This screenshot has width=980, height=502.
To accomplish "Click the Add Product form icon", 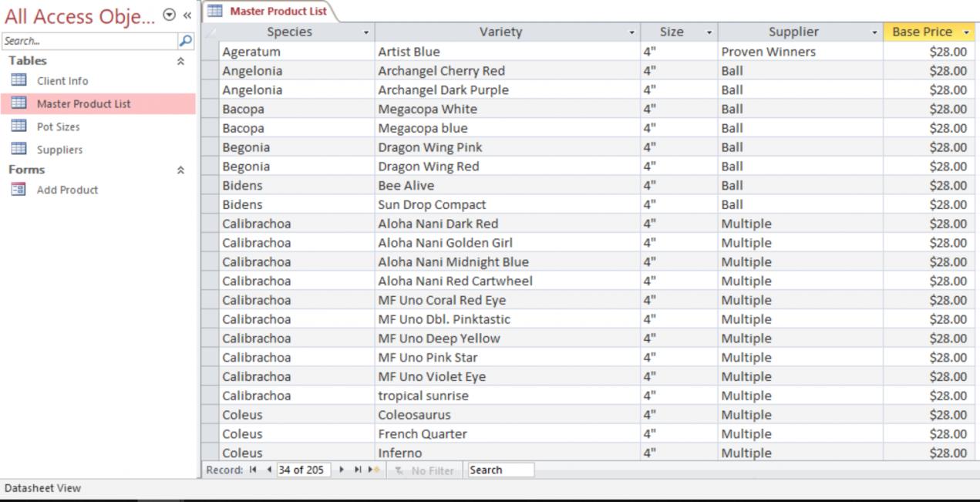I will (19, 190).
